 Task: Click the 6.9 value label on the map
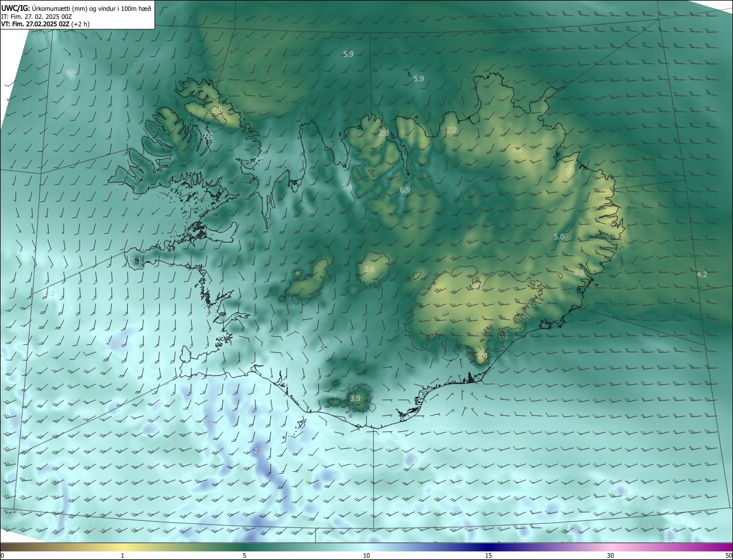click(405, 190)
